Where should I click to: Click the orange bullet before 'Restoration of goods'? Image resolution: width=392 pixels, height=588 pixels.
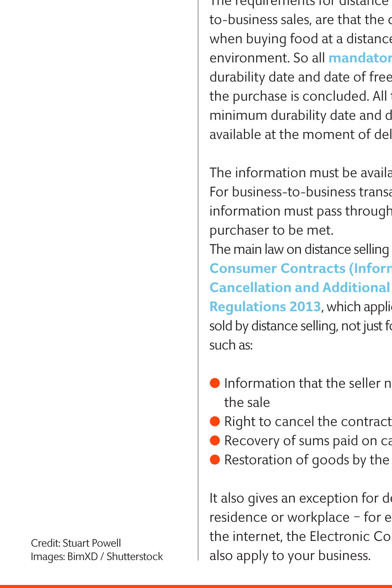pyautogui.click(x=215, y=459)
